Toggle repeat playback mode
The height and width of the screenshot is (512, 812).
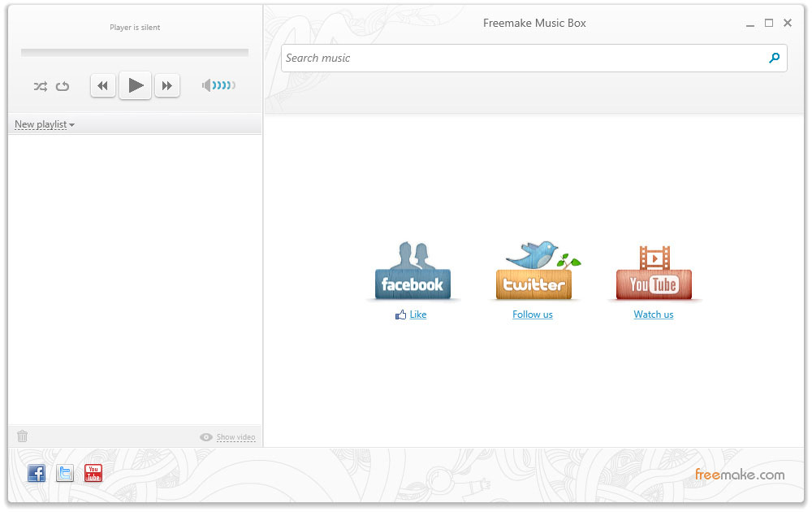[63, 86]
